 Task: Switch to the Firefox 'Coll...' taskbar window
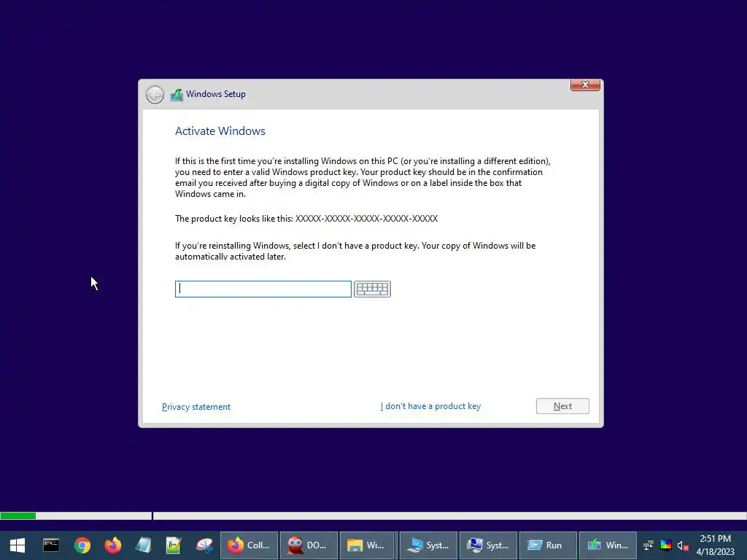pyautogui.click(x=249, y=545)
